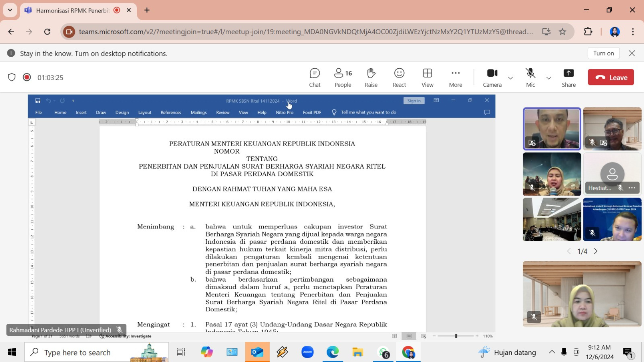Expand the mic options chevron

pyautogui.click(x=549, y=78)
